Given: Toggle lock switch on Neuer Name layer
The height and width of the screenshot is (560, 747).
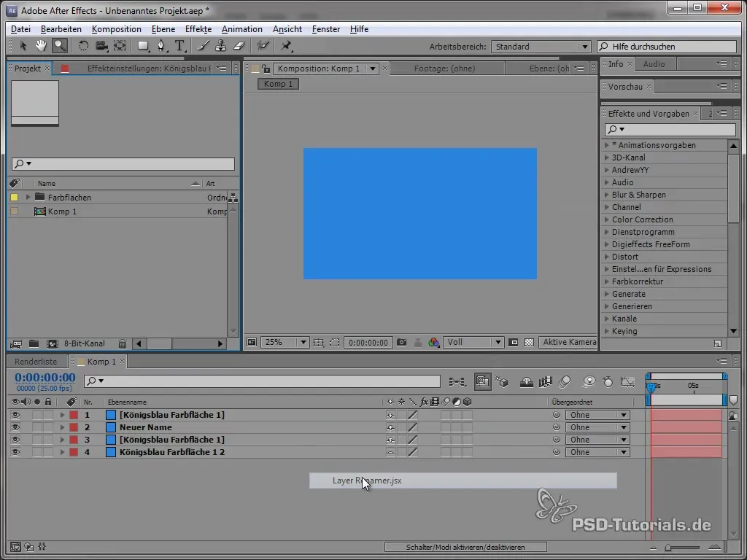Looking at the screenshot, I should click(x=47, y=427).
